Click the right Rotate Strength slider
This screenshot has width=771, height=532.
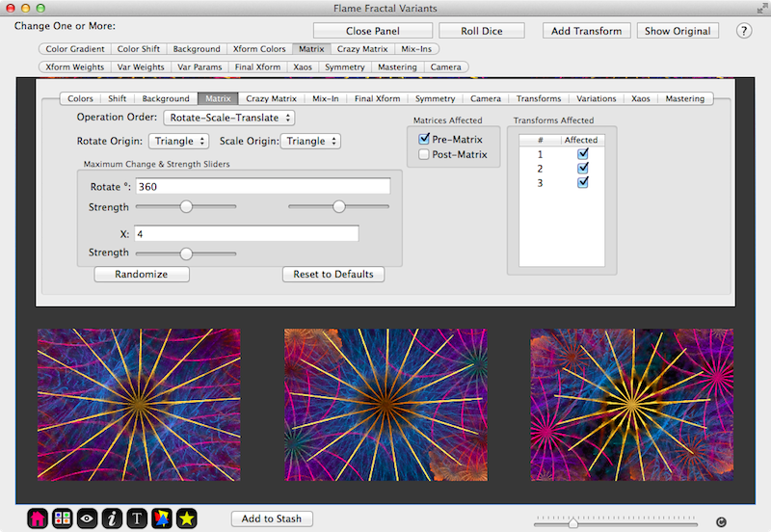pos(339,206)
